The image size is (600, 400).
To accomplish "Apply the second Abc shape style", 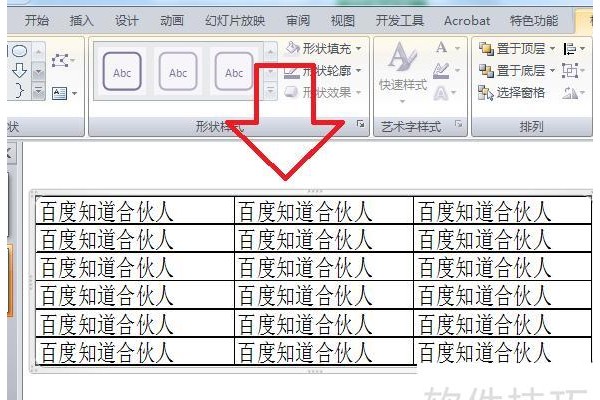I will (x=178, y=72).
